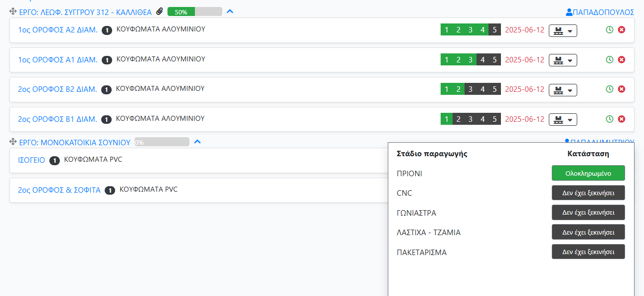This screenshot has height=296, width=644.
Task: Select stage 3 of 2ος ΟΡΟΦΟΣ Β2
Action: pyautogui.click(x=471, y=89)
